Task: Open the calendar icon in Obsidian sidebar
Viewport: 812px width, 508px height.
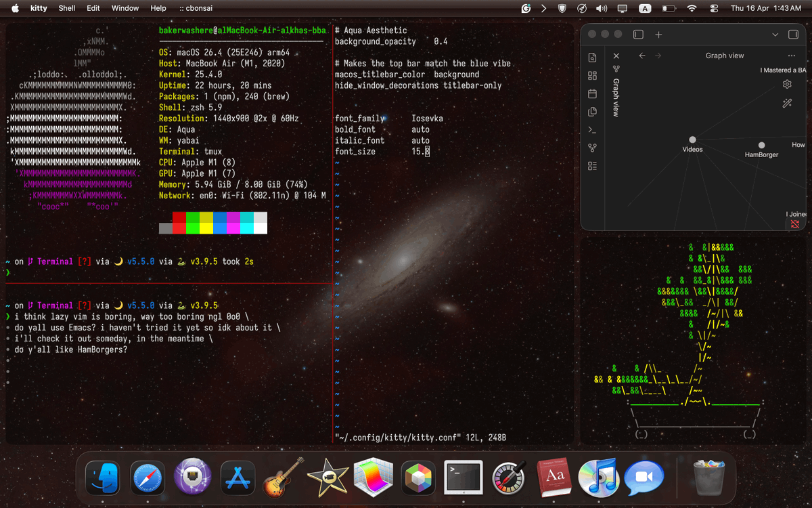Action: point(592,93)
